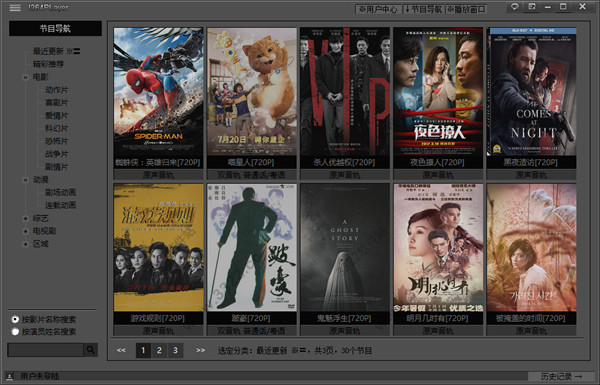Click the skin switch icon in title bar
Image resolution: width=600 pixels, height=385 pixels.
(532, 7)
